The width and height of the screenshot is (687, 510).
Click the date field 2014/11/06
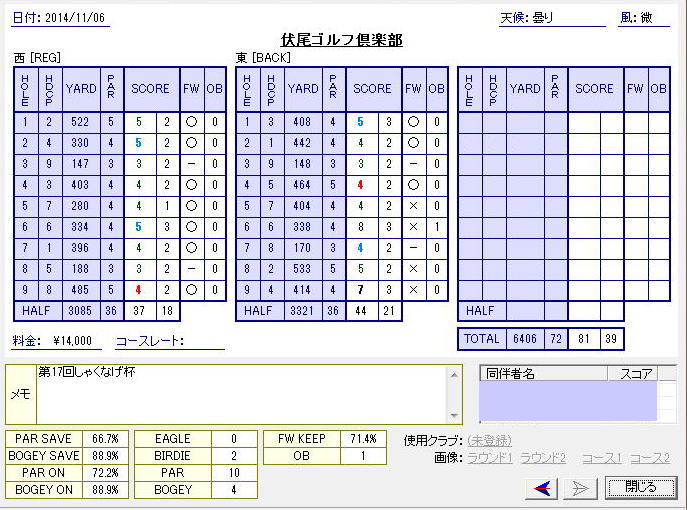coord(75,18)
